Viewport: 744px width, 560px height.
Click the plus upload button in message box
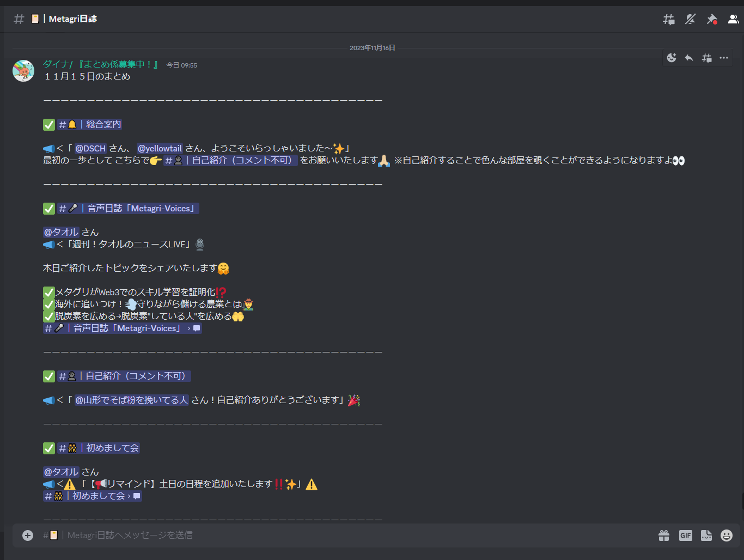[x=28, y=535]
